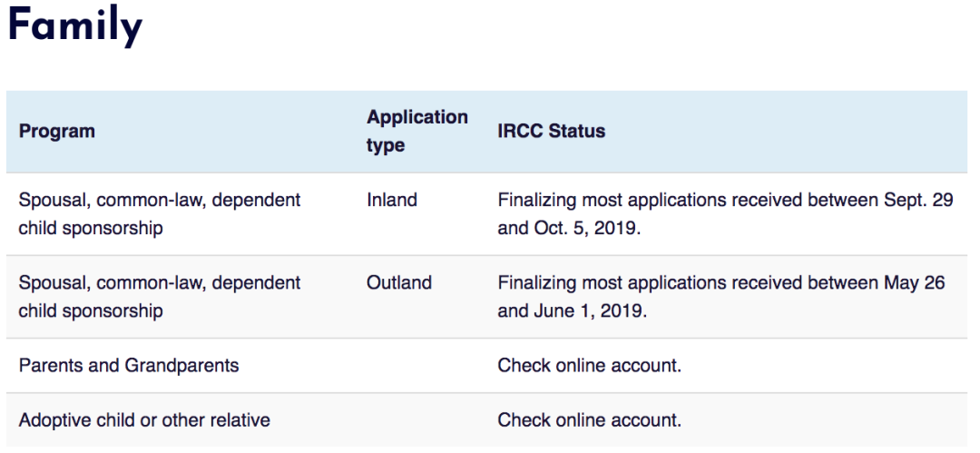Click empty application type cell for Adoptive child row
980x453 pixels.
tap(419, 420)
